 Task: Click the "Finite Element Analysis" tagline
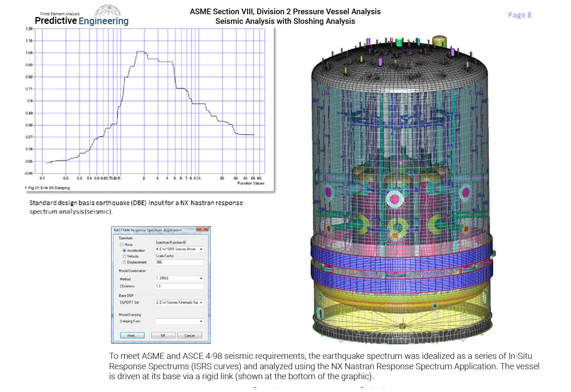pos(60,14)
